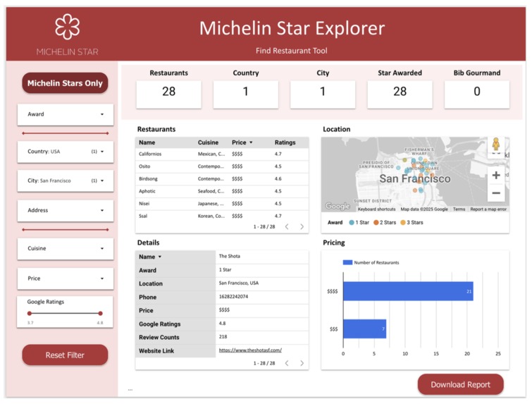Toggle the Michelin Stars Only button
532x404 pixels.
pyautogui.click(x=65, y=82)
